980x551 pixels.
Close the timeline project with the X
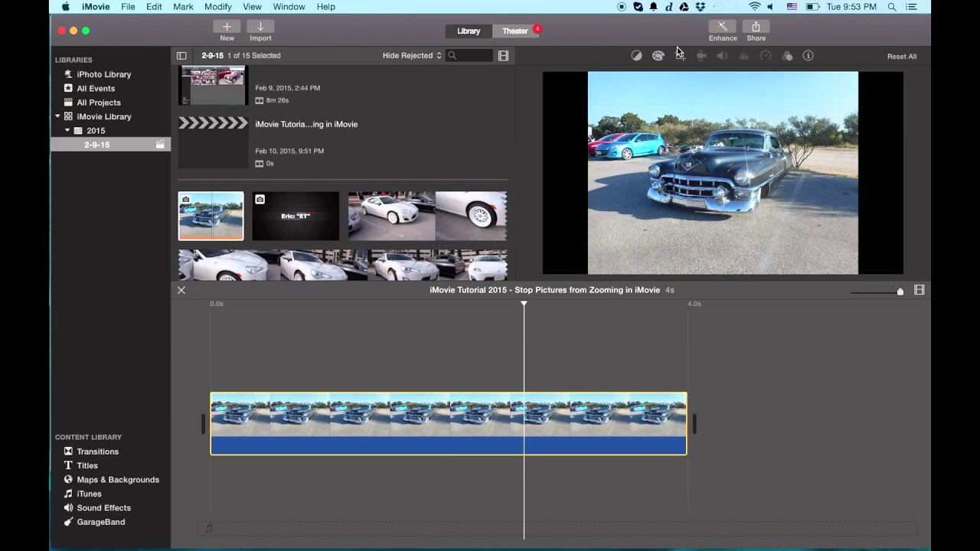click(x=181, y=290)
